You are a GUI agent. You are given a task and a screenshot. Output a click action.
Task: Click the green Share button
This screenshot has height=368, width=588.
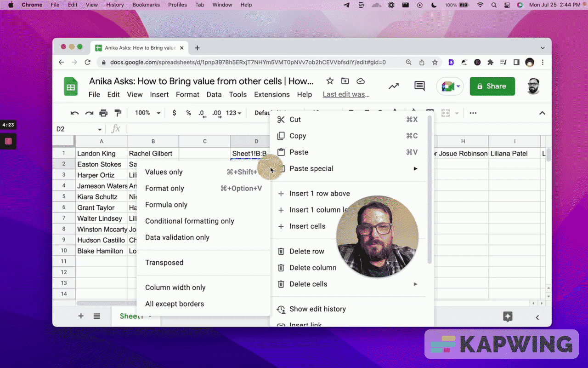492,86
